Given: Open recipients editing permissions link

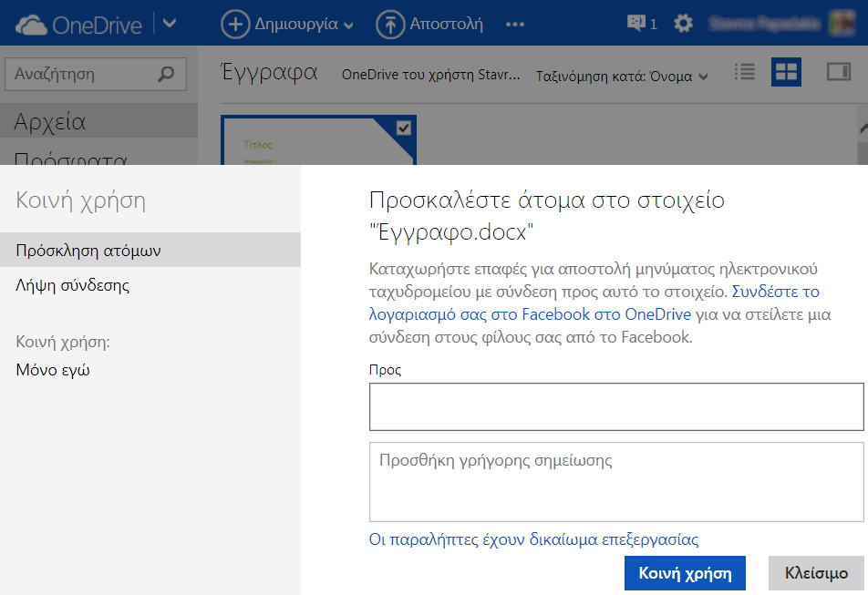Looking at the screenshot, I should pyautogui.click(x=533, y=539).
